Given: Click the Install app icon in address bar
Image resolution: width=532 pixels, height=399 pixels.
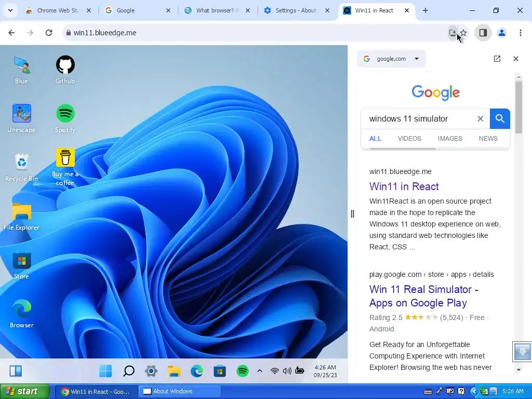Looking at the screenshot, I should pos(453,33).
